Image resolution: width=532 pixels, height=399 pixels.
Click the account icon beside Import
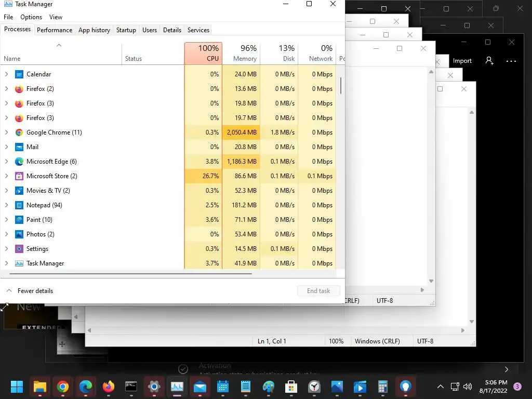pos(489,61)
